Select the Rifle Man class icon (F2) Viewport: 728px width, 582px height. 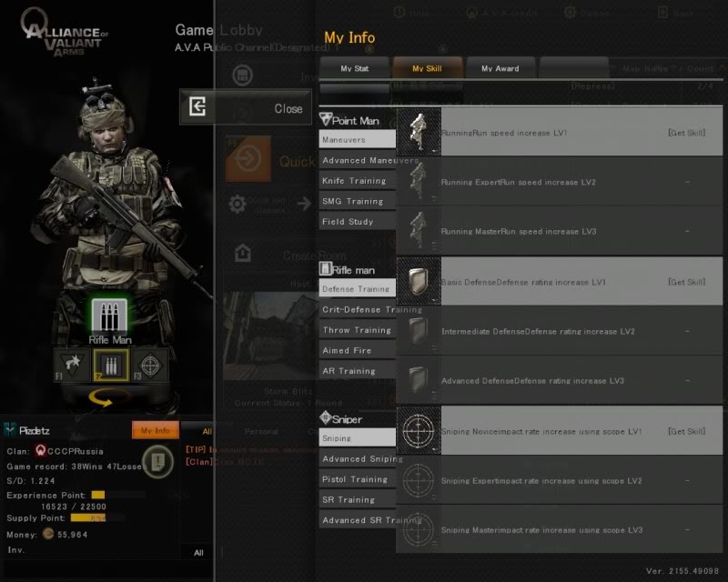(111, 365)
